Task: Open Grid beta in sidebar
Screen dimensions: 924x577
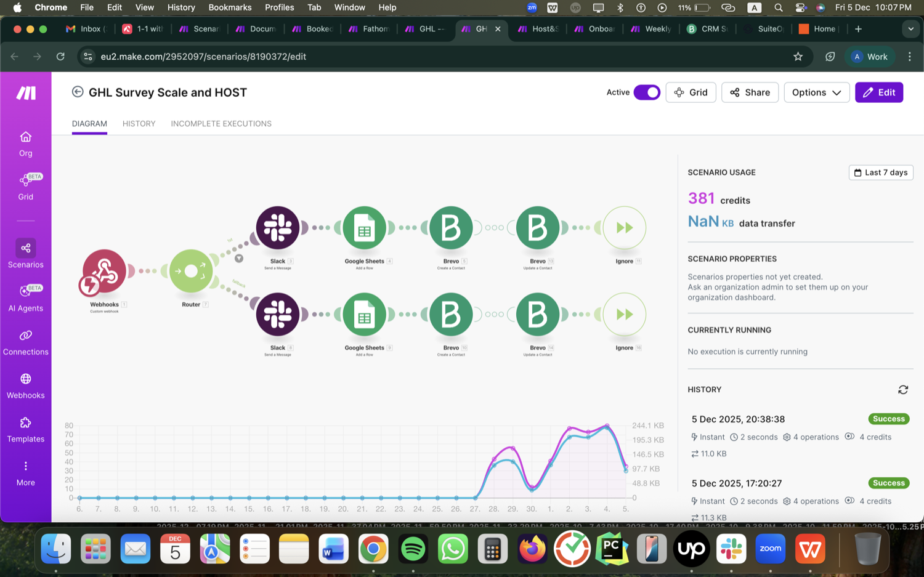Action: point(26,187)
